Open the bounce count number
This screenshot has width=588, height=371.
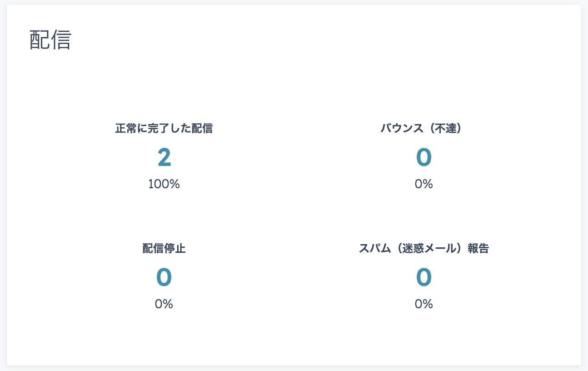point(424,157)
